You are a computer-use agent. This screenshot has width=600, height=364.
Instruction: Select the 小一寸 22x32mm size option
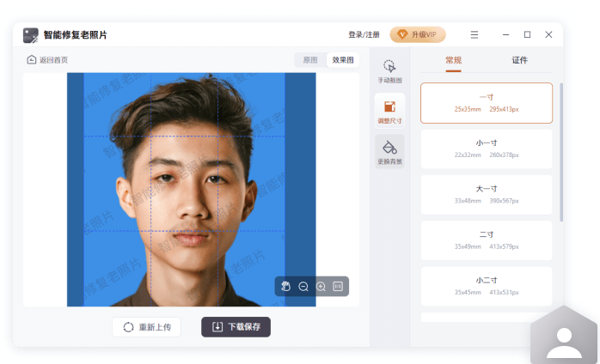point(486,149)
